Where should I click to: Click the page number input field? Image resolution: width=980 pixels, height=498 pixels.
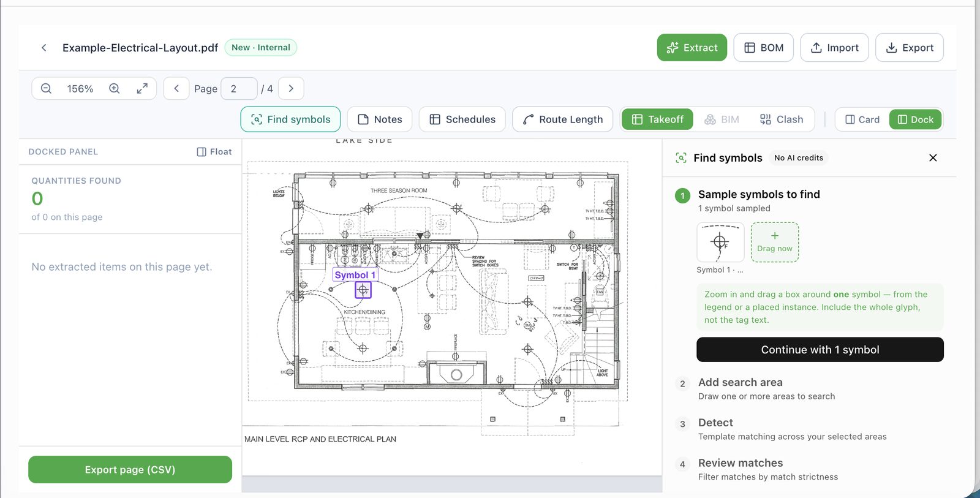point(239,88)
